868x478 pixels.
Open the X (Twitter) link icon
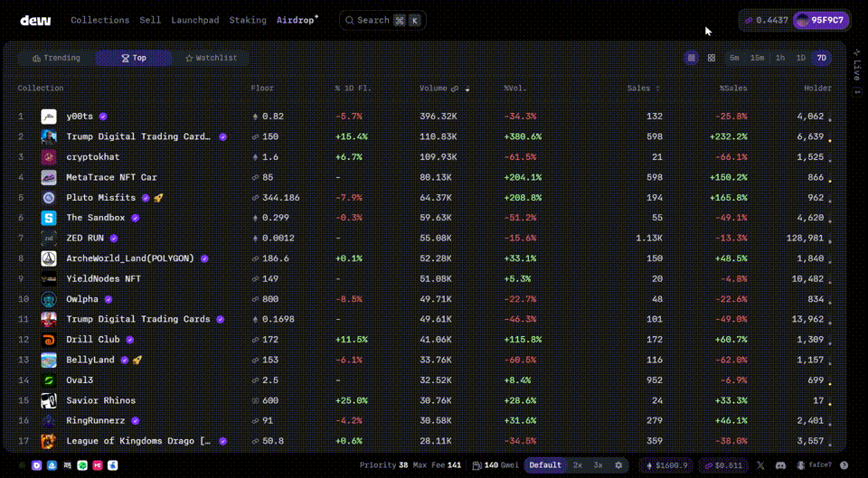[760, 465]
